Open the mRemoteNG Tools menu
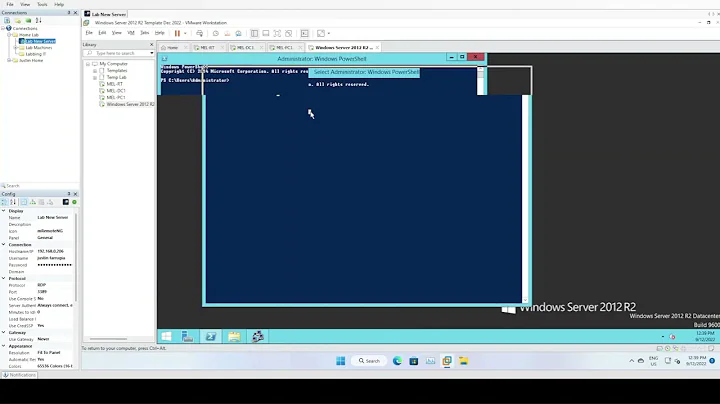The height and width of the screenshot is (404, 720). click(x=42, y=4)
